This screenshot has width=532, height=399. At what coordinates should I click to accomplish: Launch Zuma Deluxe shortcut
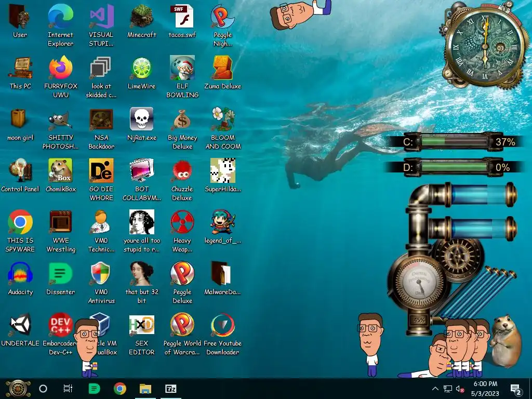(222, 73)
